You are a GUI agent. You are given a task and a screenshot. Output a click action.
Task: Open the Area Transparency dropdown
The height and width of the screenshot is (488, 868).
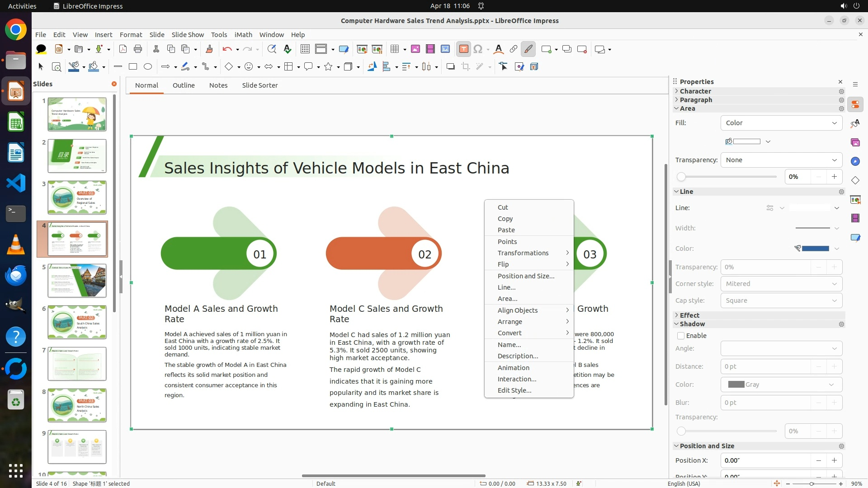(x=781, y=160)
